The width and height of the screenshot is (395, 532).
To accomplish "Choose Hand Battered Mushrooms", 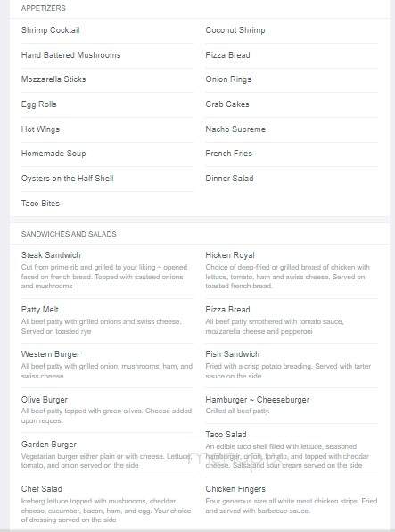I will click(x=70, y=55).
